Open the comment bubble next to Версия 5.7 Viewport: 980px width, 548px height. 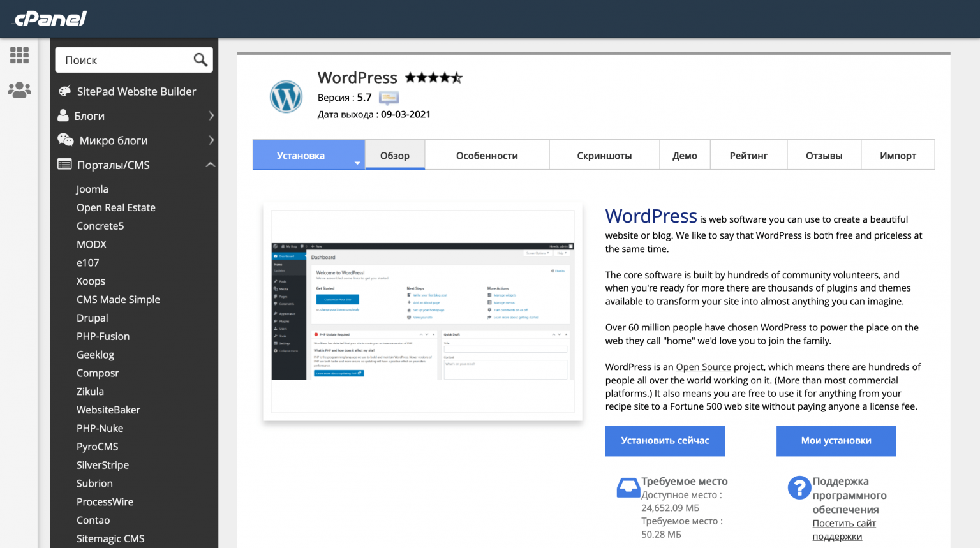point(389,98)
